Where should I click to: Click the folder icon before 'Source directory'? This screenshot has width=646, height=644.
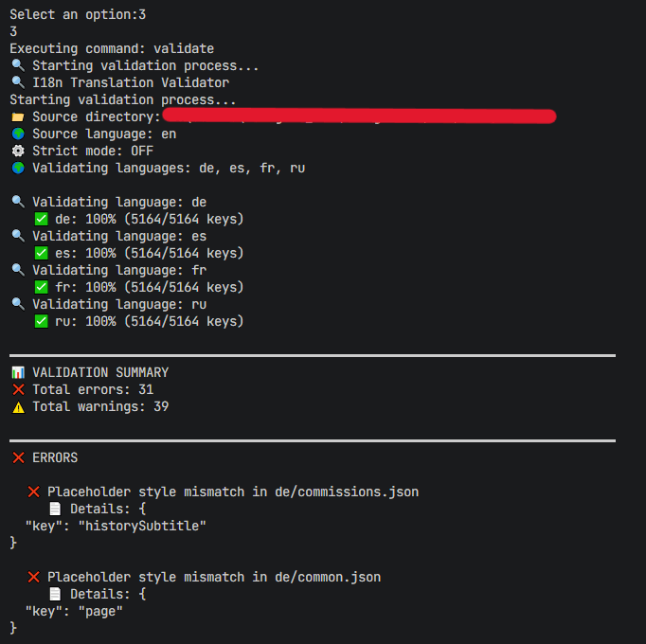18,117
